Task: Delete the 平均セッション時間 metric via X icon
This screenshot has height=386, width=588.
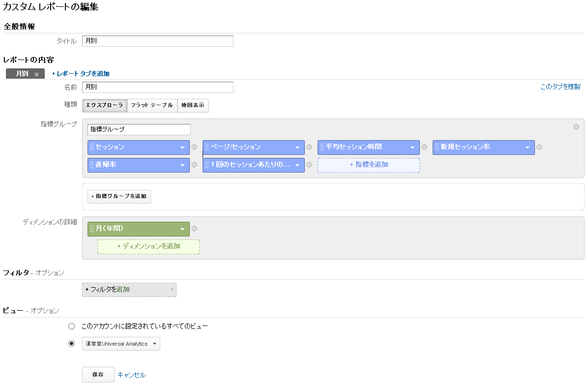Action: point(424,147)
